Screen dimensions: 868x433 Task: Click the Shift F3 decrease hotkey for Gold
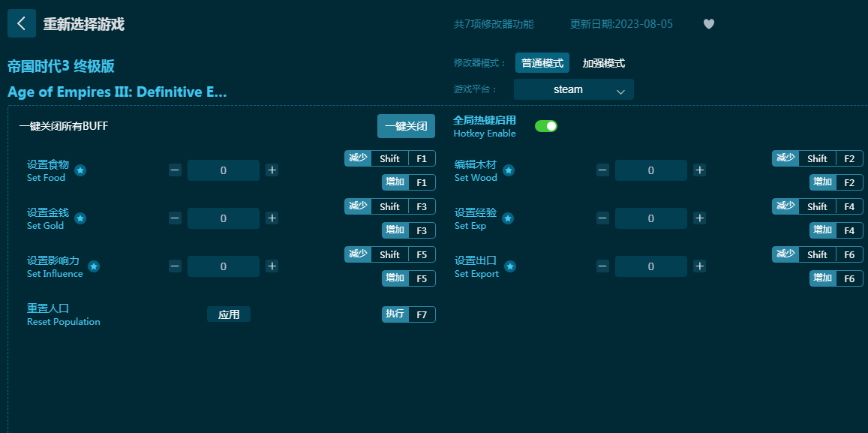click(x=390, y=206)
